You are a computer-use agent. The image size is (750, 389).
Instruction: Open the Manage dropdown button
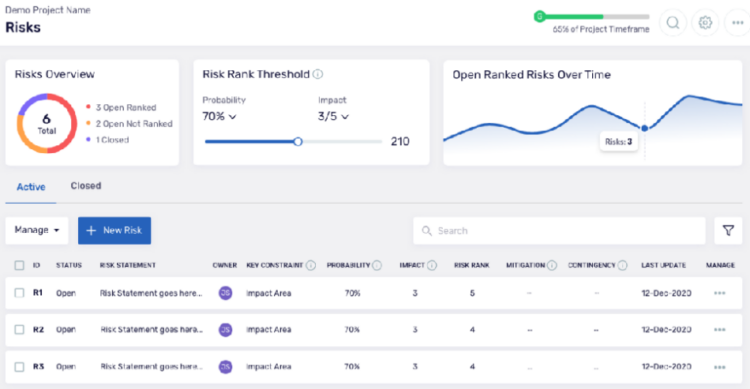[x=37, y=230]
